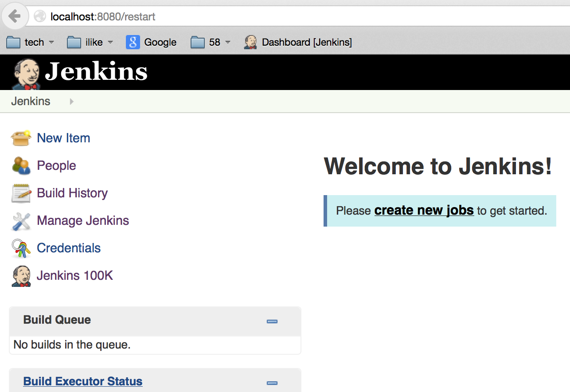The image size is (570, 392).
Task: Click the New Item box icon
Action: (x=21, y=138)
